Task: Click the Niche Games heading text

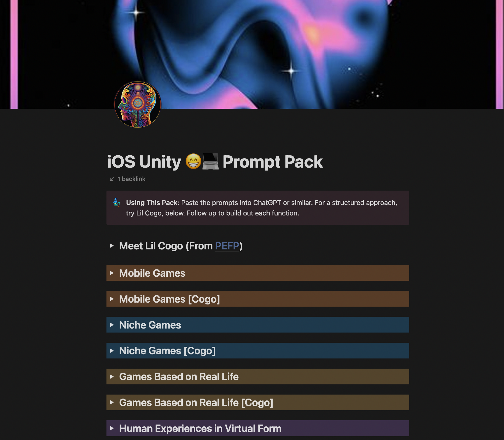Action: tap(150, 325)
